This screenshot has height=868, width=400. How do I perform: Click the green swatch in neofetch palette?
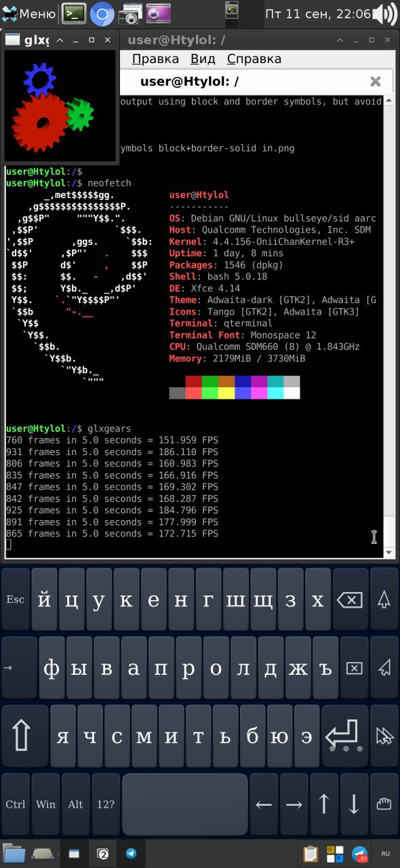(210, 381)
